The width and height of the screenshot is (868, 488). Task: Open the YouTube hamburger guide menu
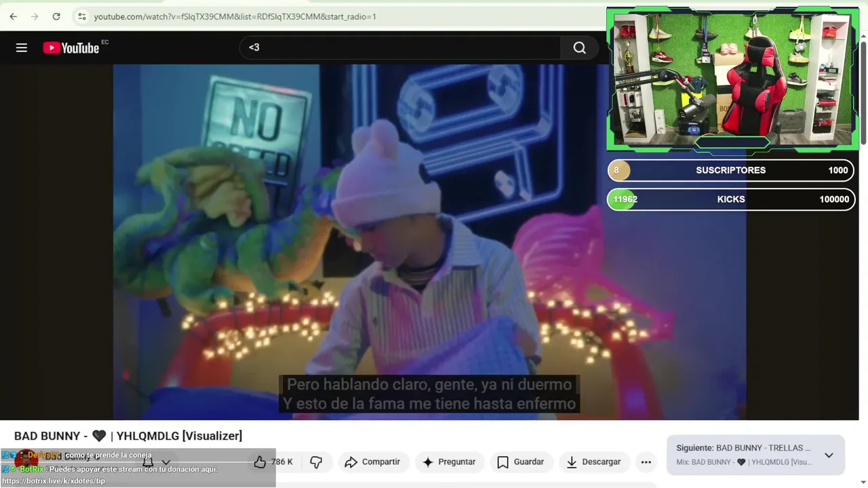22,47
